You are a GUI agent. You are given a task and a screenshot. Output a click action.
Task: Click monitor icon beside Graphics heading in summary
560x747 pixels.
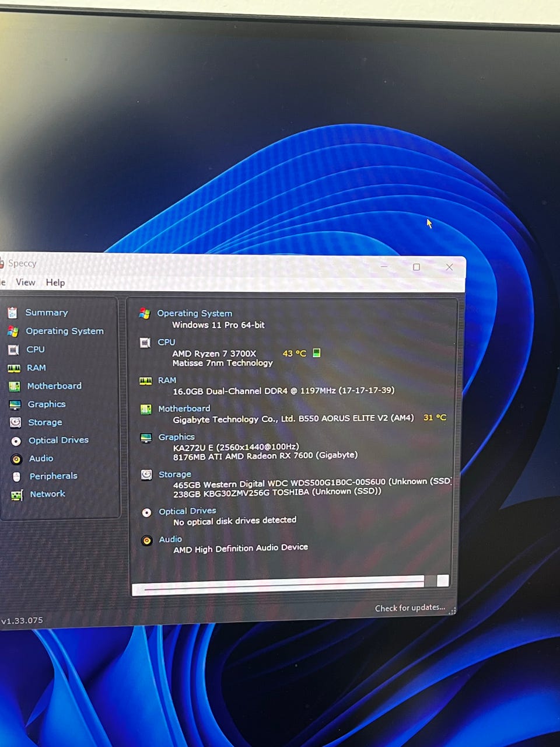point(146,438)
